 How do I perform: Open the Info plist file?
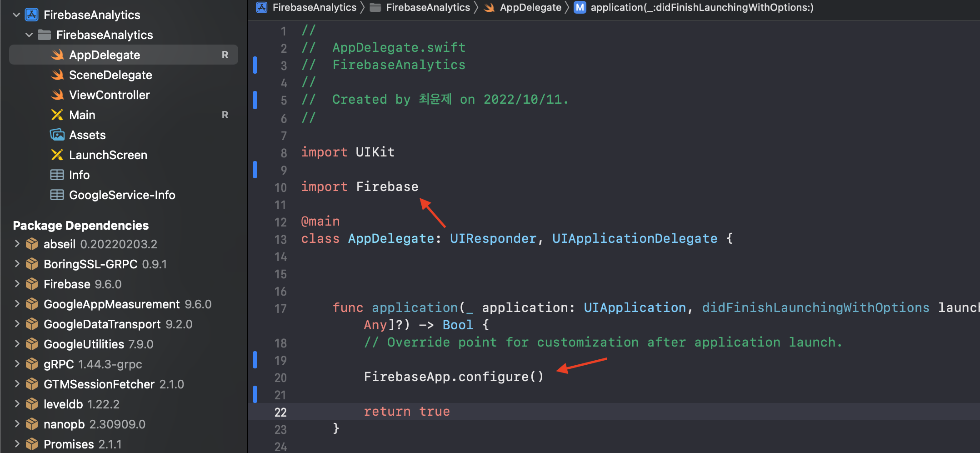[79, 175]
